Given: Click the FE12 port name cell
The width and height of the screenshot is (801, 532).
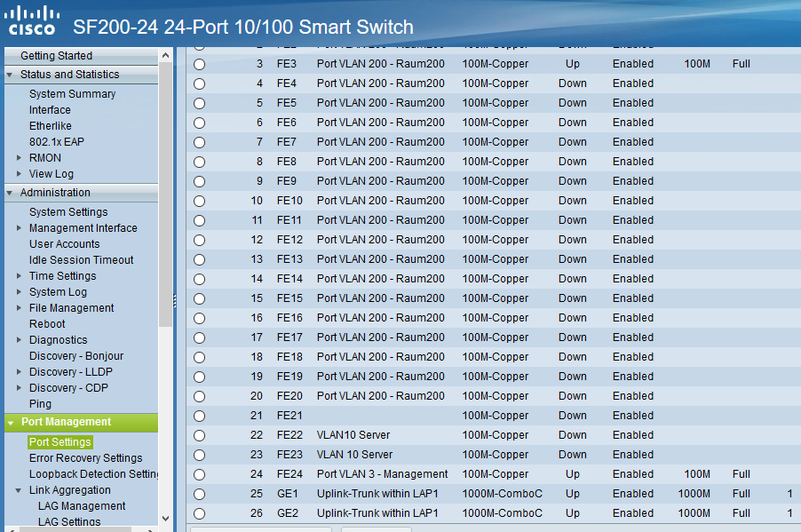Looking at the screenshot, I should pyautogui.click(x=289, y=240).
